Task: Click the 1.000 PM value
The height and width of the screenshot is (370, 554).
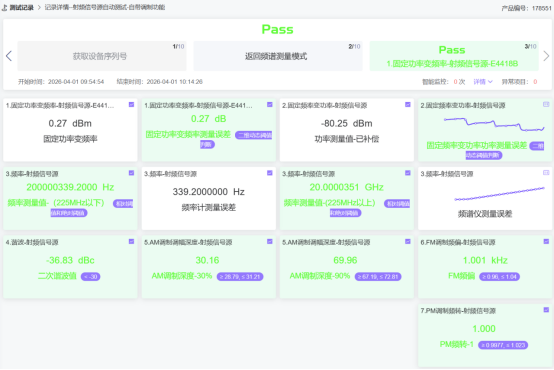Action: click(484, 329)
